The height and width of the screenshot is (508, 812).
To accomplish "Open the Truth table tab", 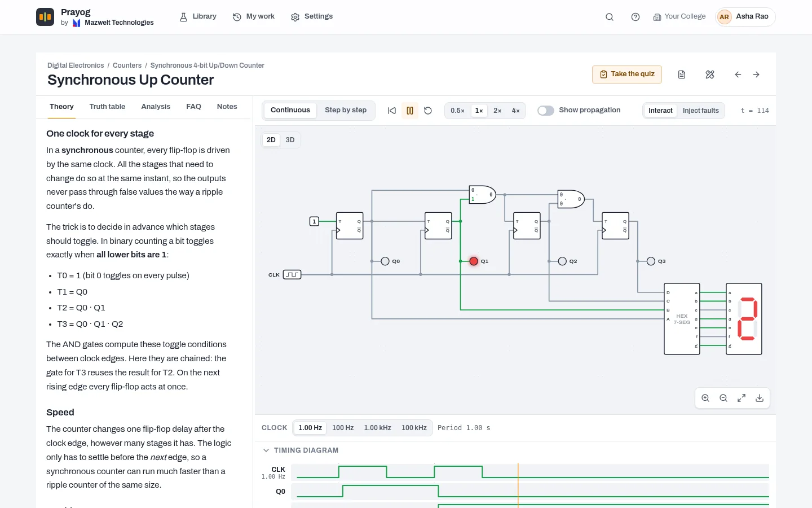I will coord(107,107).
